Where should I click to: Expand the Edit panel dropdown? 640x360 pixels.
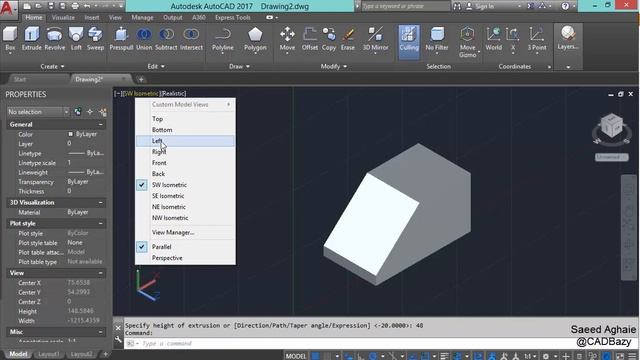(x=156, y=66)
